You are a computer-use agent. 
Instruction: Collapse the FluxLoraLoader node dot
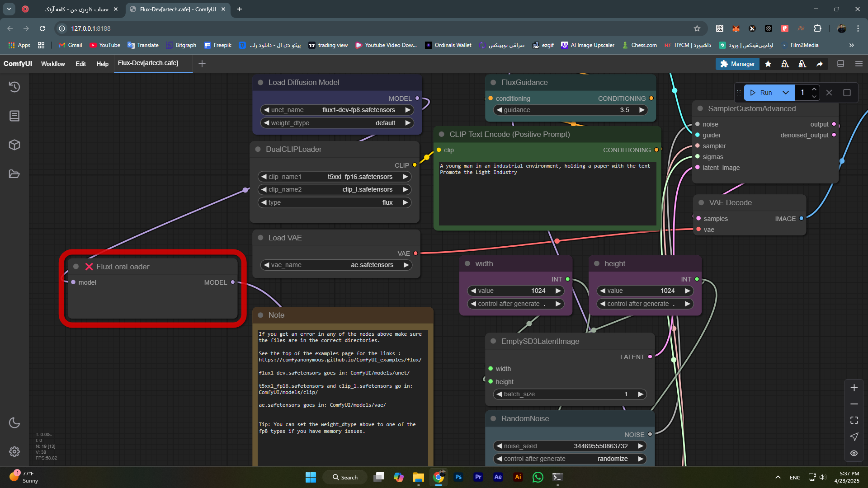[x=76, y=267]
